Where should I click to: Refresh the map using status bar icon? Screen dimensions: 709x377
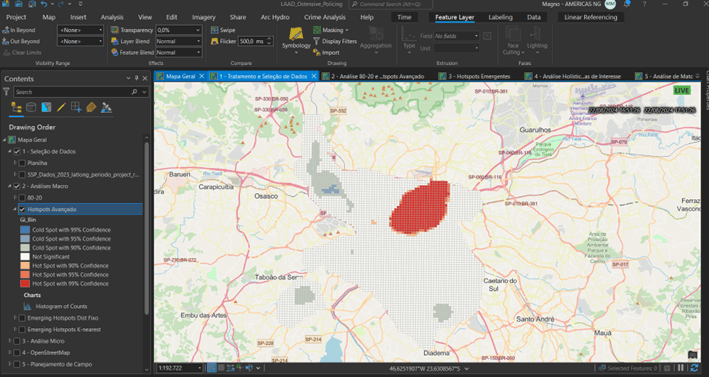tap(694, 368)
